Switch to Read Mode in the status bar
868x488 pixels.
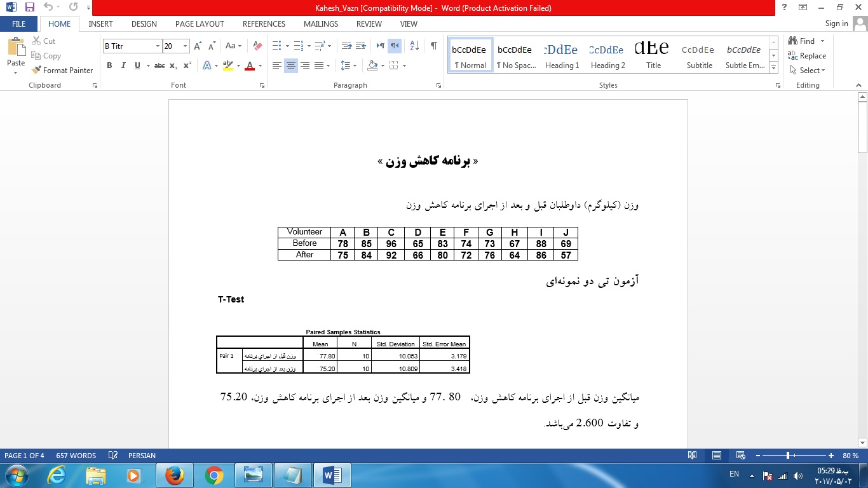coord(692,456)
